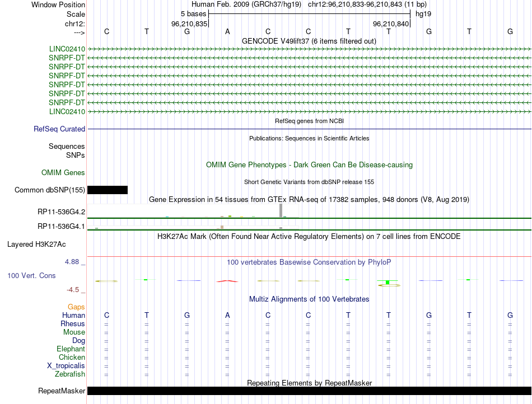Click the Layered H3K27Ac label
Image resolution: width=532 pixels, height=404 pixels.
point(36,245)
